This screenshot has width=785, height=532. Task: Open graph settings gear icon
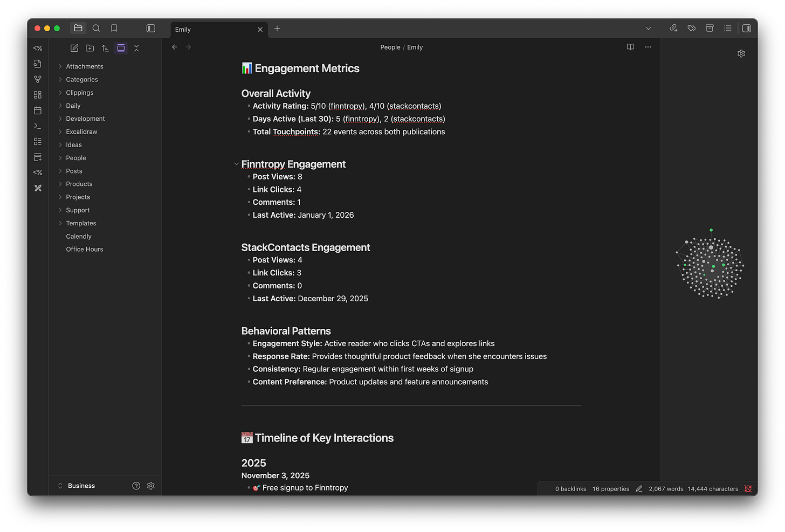(741, 53)
